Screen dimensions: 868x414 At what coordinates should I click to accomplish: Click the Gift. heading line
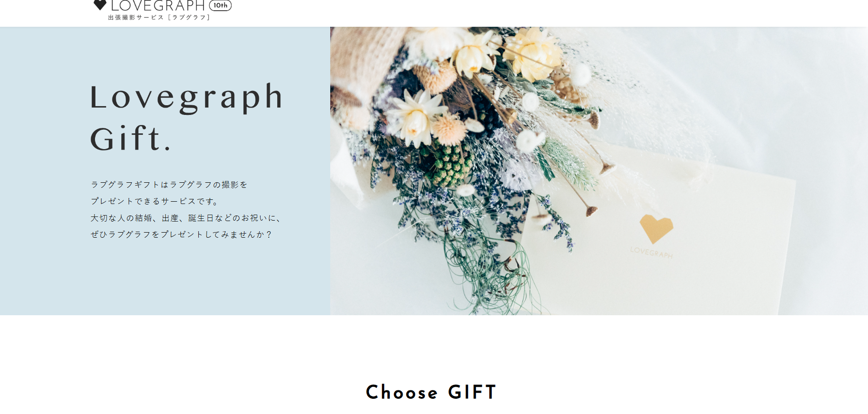[131, 138]
